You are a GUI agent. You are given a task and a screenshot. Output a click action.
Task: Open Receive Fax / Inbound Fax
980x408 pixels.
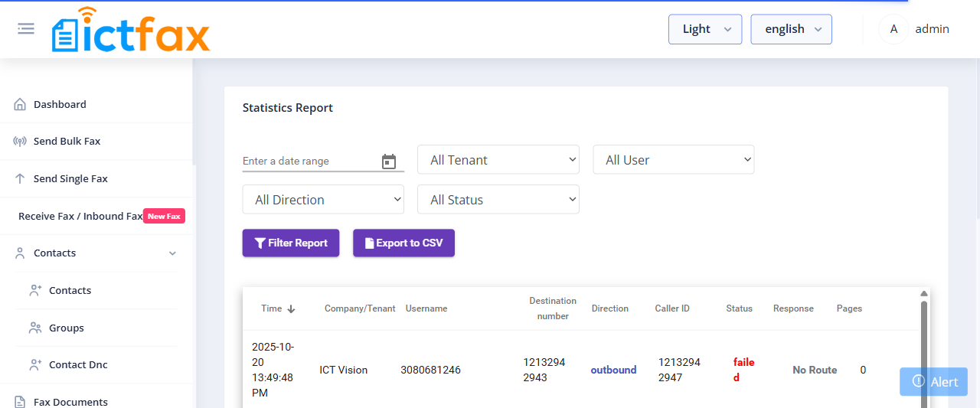80,216
